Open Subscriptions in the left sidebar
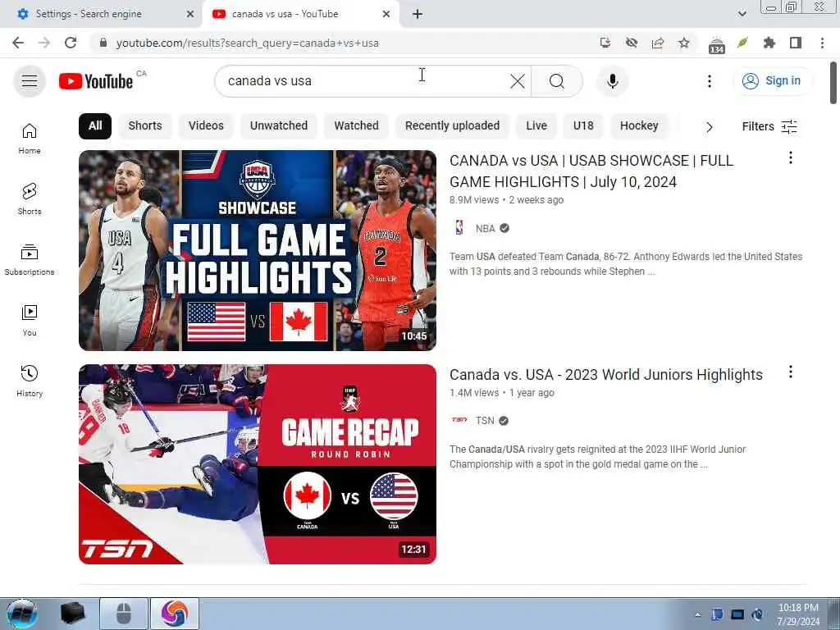Viewport: 840px width, 630px height. point(30,260)
